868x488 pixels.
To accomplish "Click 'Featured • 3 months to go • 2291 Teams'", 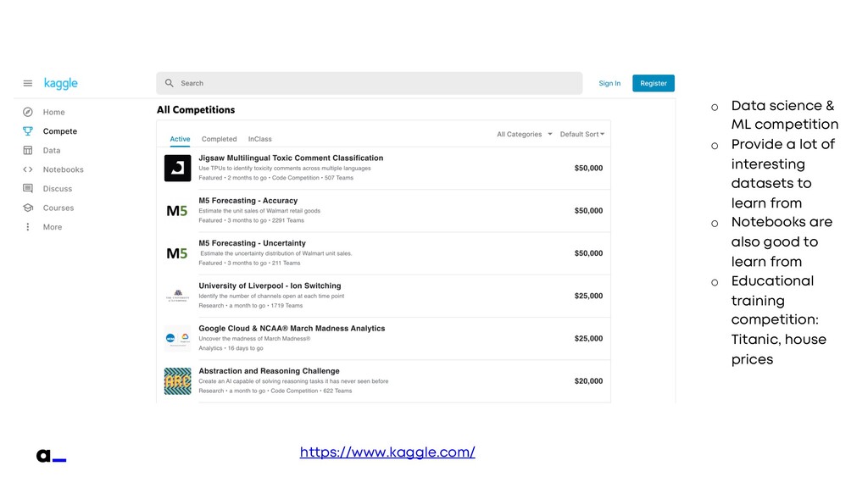I will (x=251, y=221).
